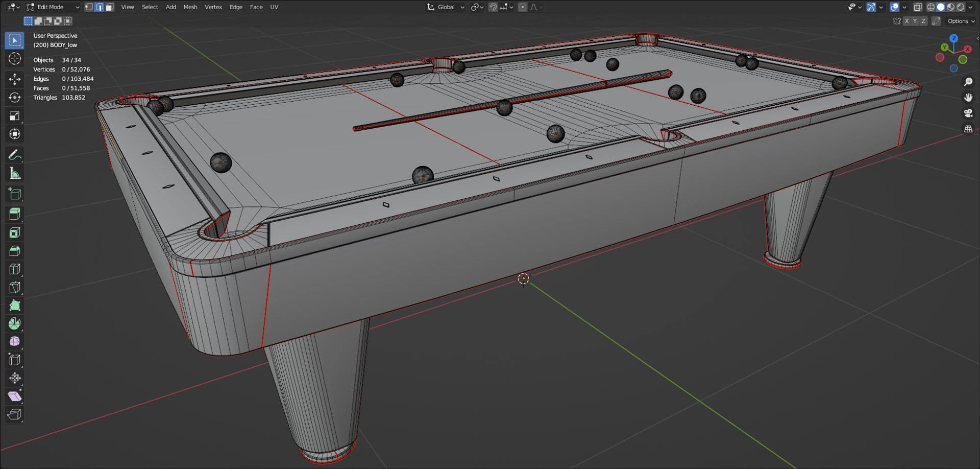Toggle proportional editing
The height and width of the screenshot is (469, 980).
[522, 7]
